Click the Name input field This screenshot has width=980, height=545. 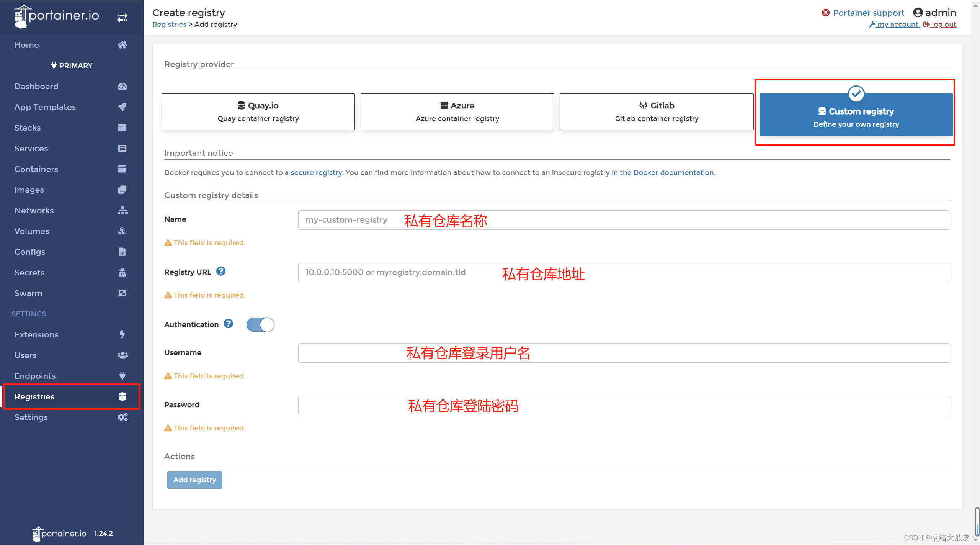pyautogui.click(x=624, y=220)
